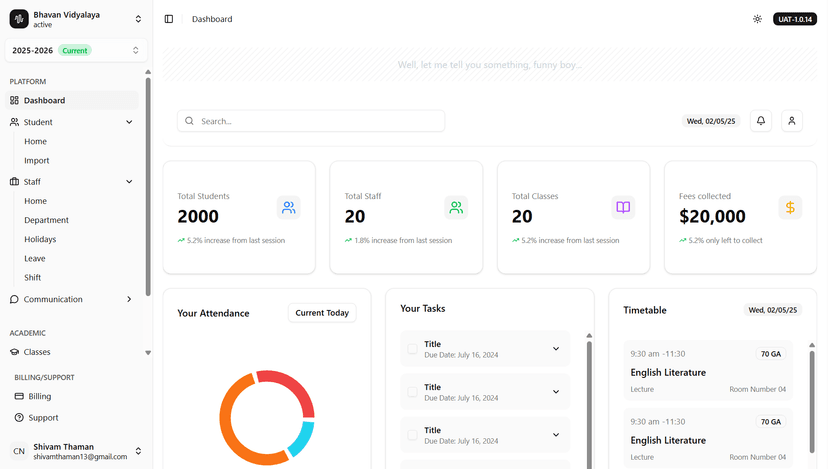Viewport: 828px width, 469px height.
Task: Click the CN user avatar
Action: point(19,451)
